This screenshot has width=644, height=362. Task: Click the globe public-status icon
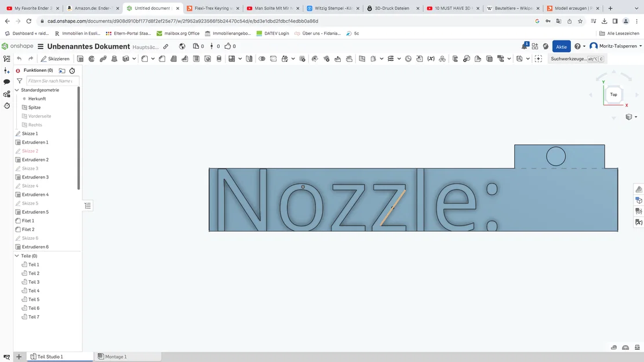(x=182, y=46)
